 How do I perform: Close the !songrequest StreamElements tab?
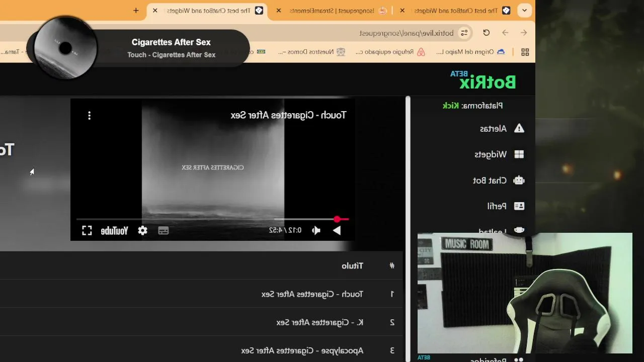(279, 10)
